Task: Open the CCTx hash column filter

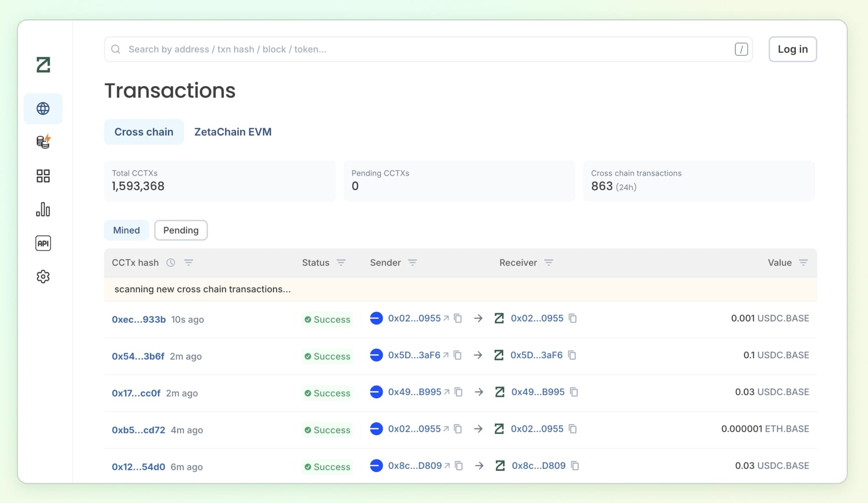Action: click(188, 262)
